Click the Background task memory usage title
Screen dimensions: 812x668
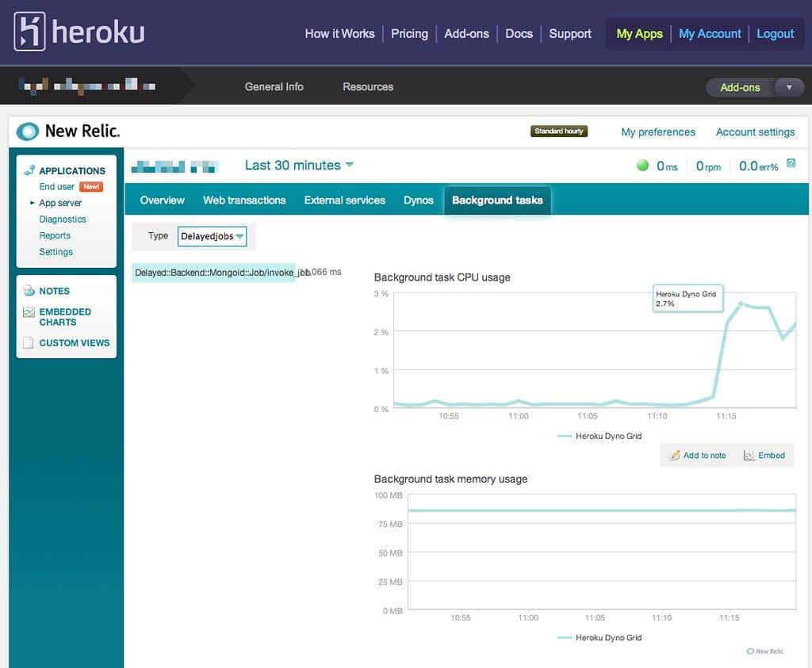point(450,479)
